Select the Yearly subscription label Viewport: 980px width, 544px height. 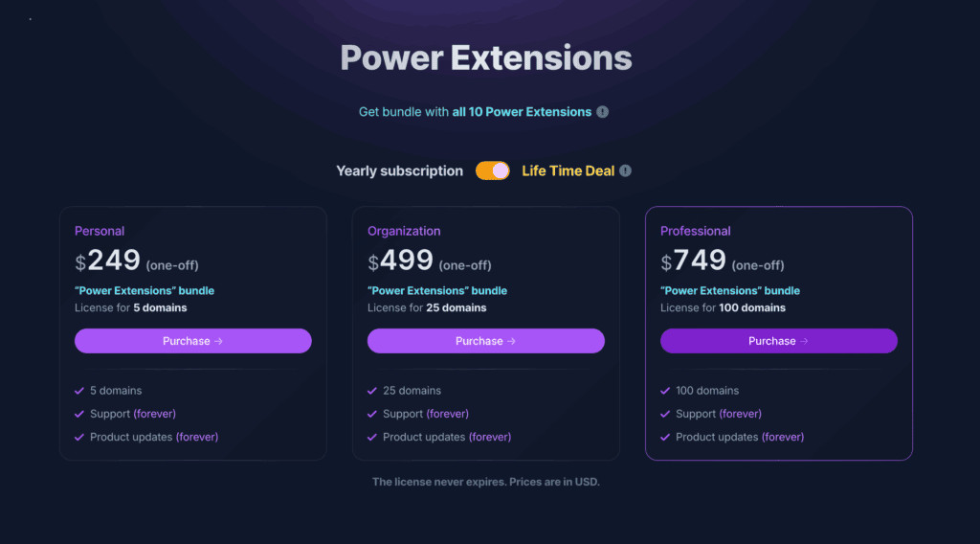[399, 170]
